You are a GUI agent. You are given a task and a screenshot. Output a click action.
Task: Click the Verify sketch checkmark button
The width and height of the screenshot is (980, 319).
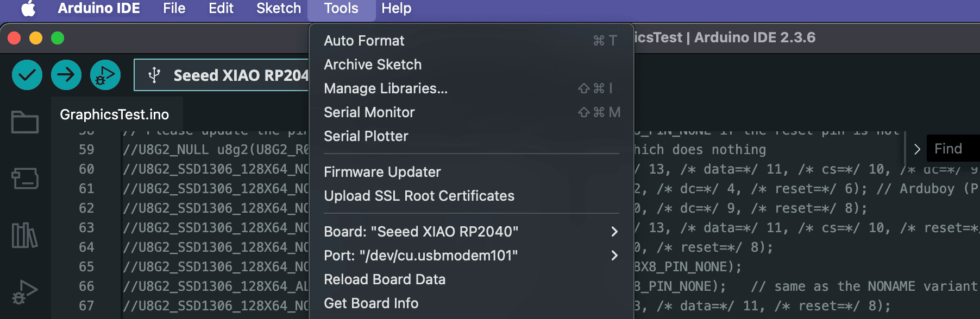pos(27,75)
